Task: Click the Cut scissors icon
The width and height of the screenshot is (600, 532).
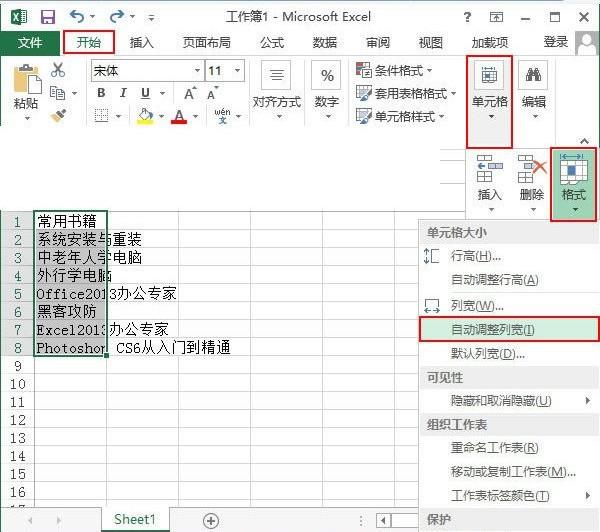Action: [x=58, y=70]
